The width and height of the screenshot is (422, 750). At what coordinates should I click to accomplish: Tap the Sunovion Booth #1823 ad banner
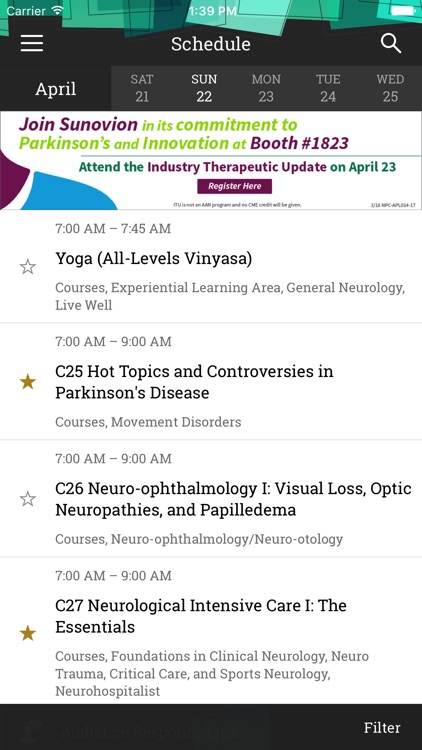[211, 160]
